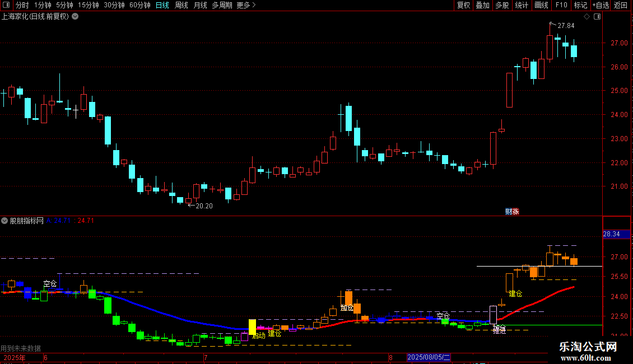This screenshot has width=633, height=364.
Task: Click the 标记 mark button
Action: 580,5
